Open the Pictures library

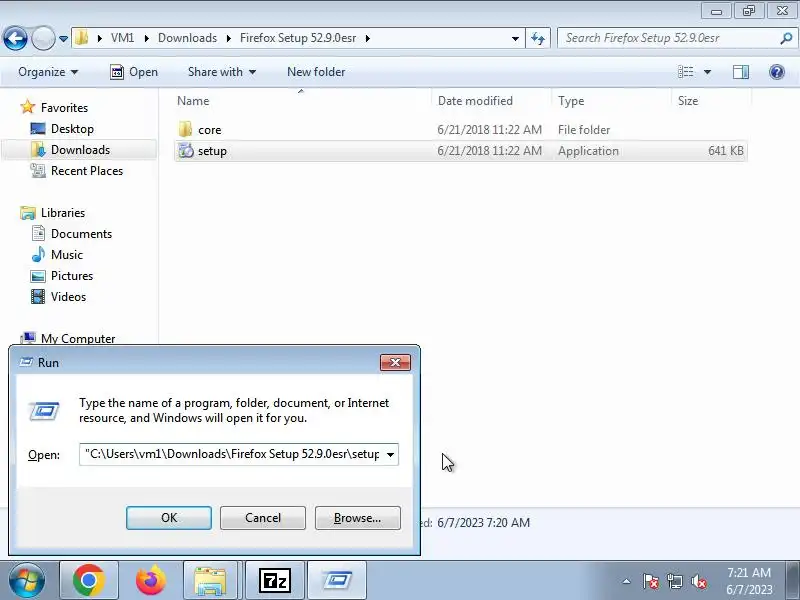(x=71, y=276)
